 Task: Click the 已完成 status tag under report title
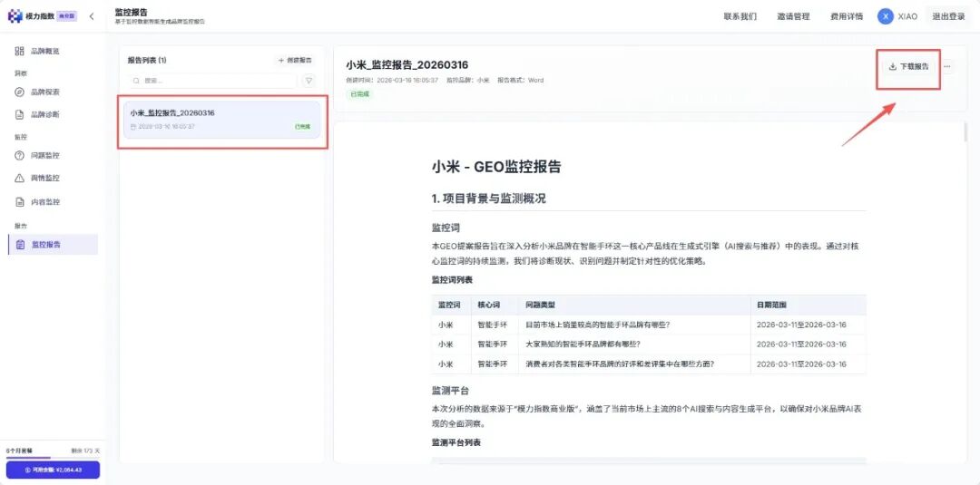(359, 93)
